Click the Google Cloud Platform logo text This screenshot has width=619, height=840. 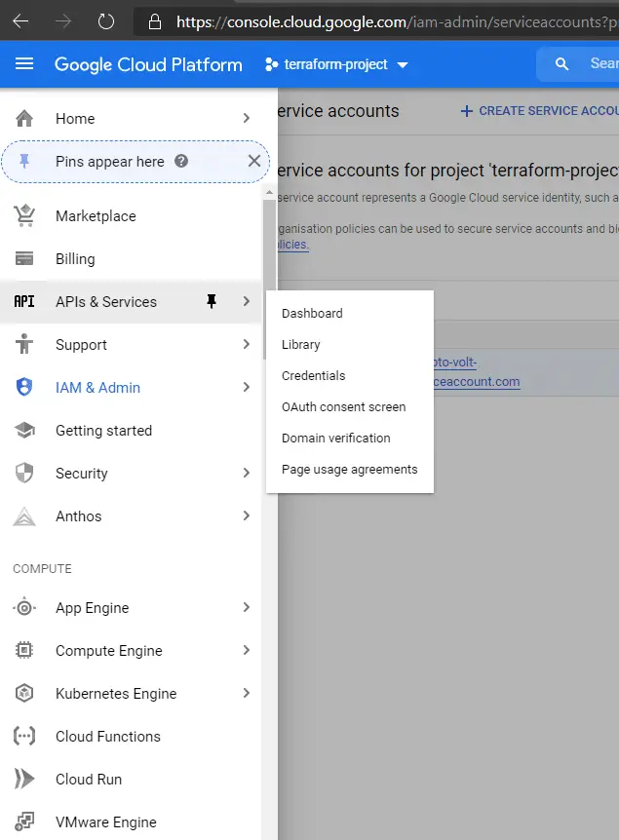[x=148, y=65]
